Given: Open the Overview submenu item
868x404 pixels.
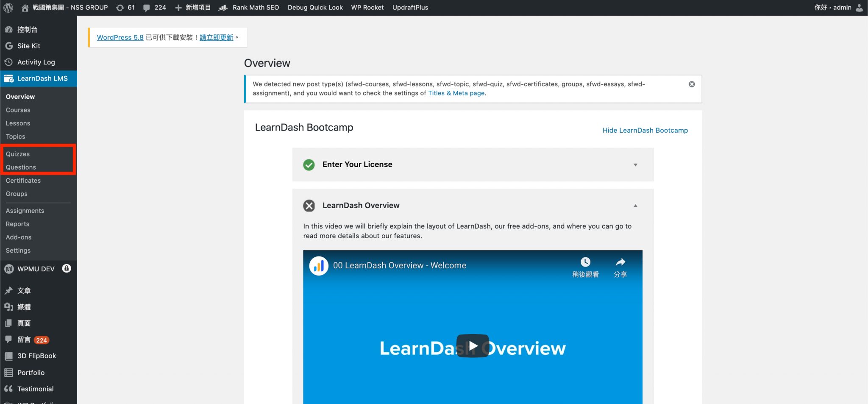Looking at the screenshot, I should (x=20, y=97).
